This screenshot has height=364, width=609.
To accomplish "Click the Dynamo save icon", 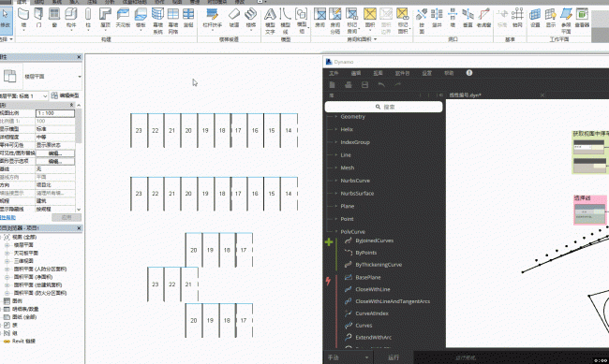I will pos(364,84).
